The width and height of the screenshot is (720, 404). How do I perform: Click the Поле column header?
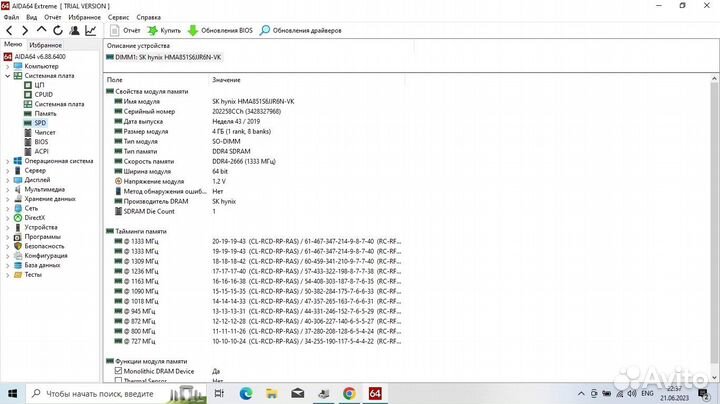coord(115,80)
